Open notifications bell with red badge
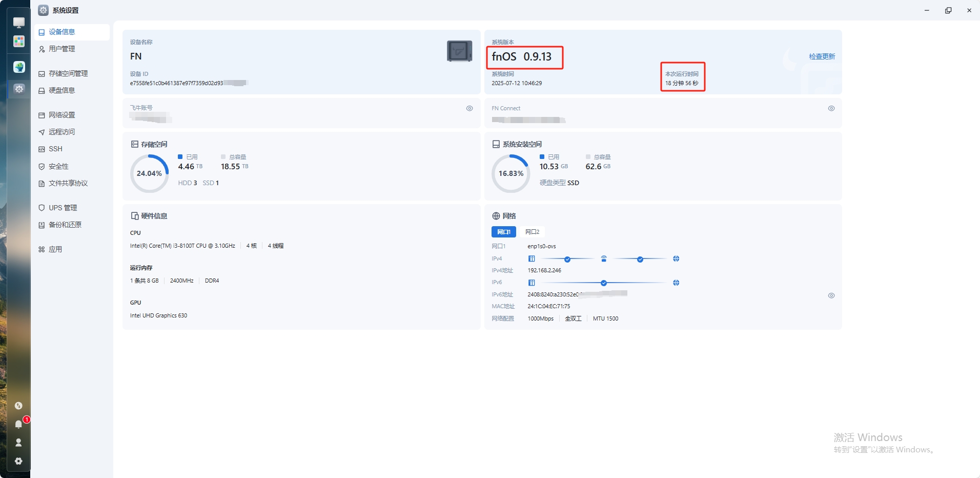This screenshot has height=478, width=980. coord(19,424)
